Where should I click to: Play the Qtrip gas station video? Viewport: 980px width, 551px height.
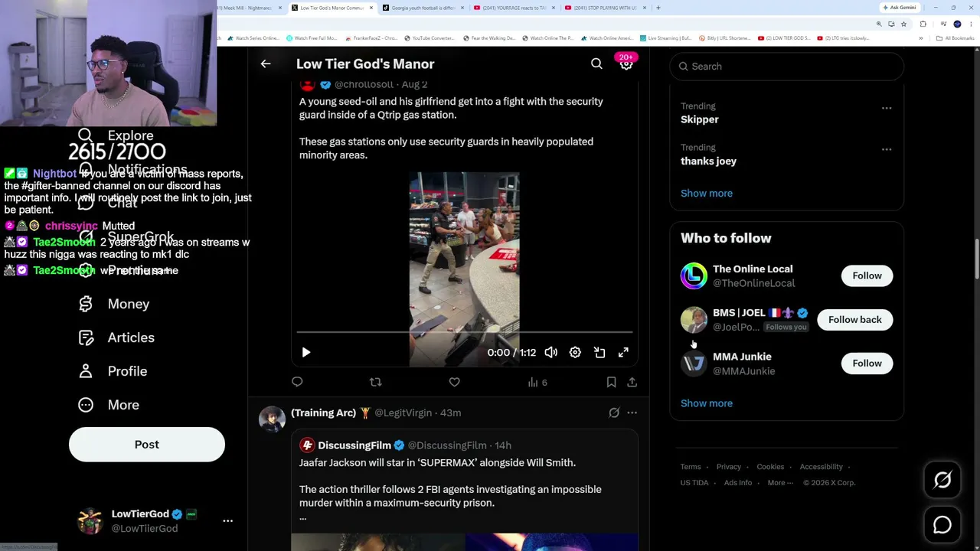pyautogui.click(x=306, y=353)
